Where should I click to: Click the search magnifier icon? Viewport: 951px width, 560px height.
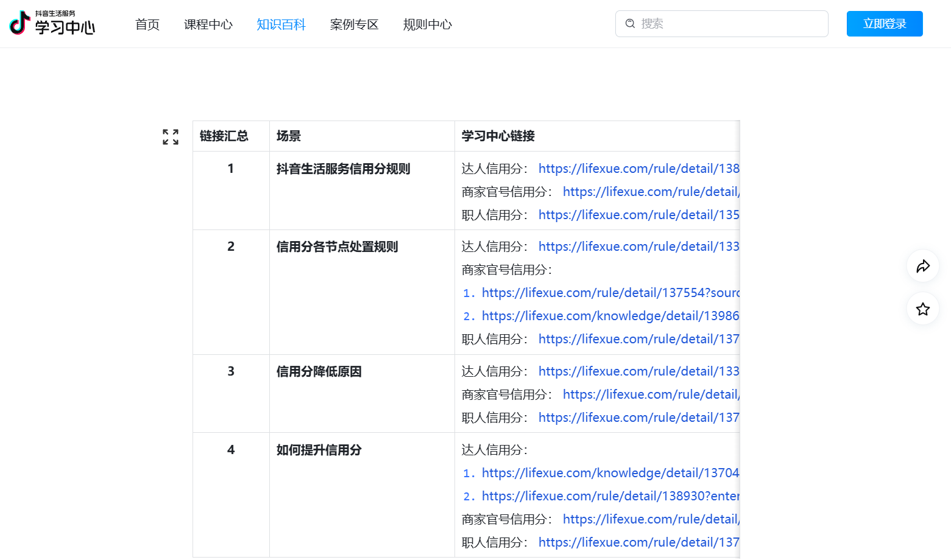[631, 24]
